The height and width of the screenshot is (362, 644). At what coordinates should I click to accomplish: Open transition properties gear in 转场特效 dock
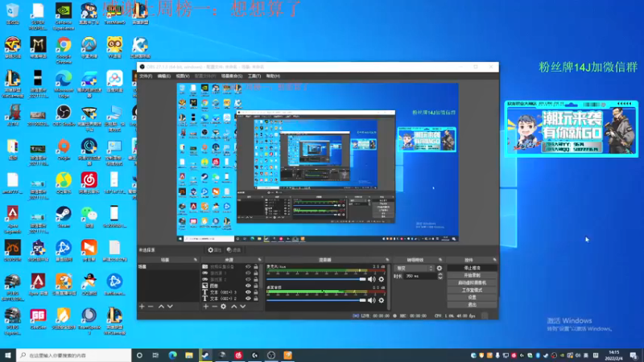pyautogui.click(x=440, y=268)
